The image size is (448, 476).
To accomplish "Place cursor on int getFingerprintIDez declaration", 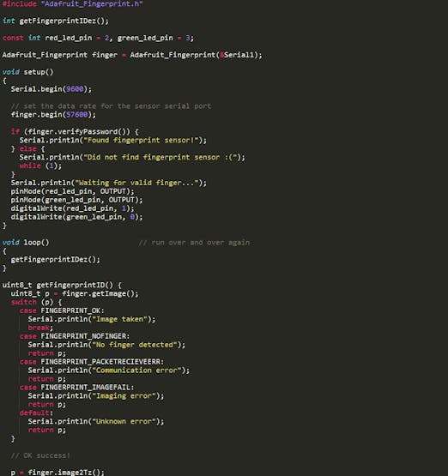I will pyautogui.click(x=55, y=21).
